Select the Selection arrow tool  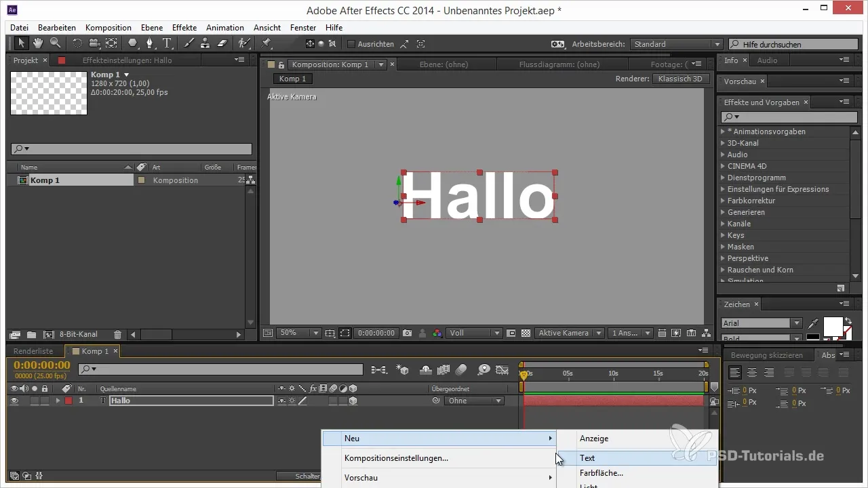(x=22, y=43)
